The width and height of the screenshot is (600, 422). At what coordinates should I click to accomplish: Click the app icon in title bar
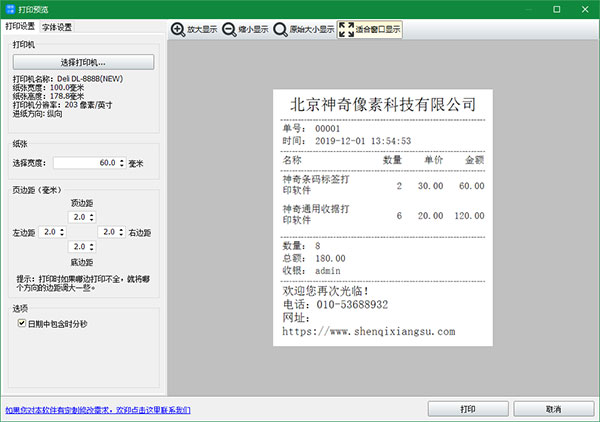[10, 9]
